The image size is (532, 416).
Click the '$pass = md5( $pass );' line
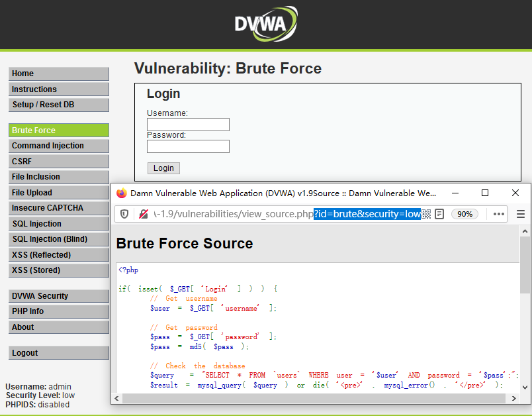pyautogui.click(x=200, y=346)
